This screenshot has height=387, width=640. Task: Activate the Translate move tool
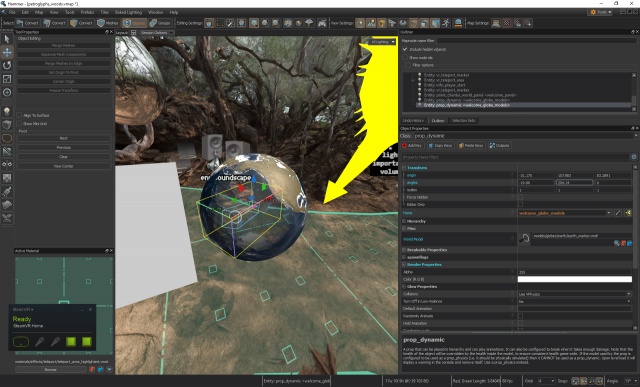(x=7, y=52)
